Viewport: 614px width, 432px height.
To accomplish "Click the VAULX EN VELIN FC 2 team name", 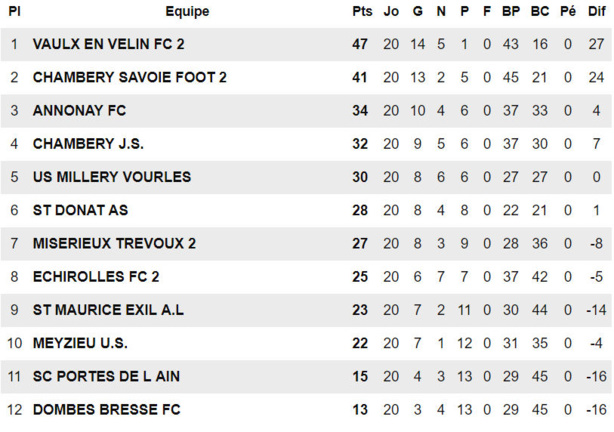I will 109,44.
